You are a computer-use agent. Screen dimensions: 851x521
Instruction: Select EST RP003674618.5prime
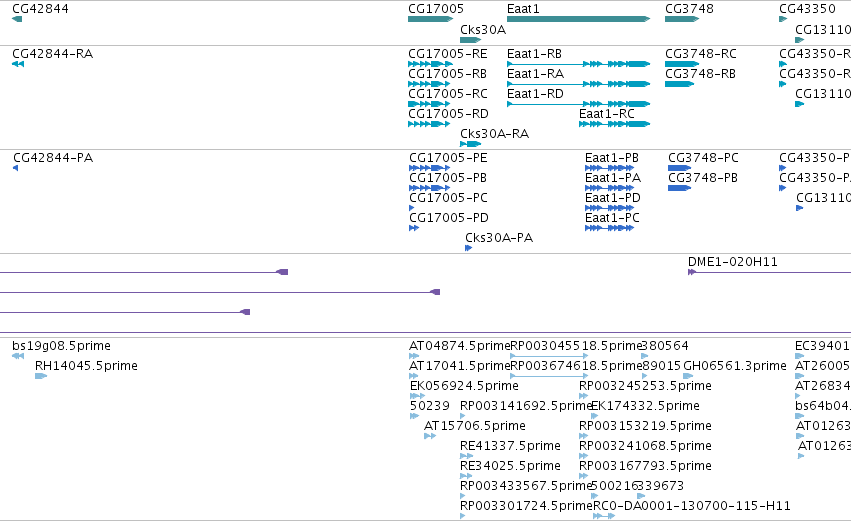pos(576,366)
